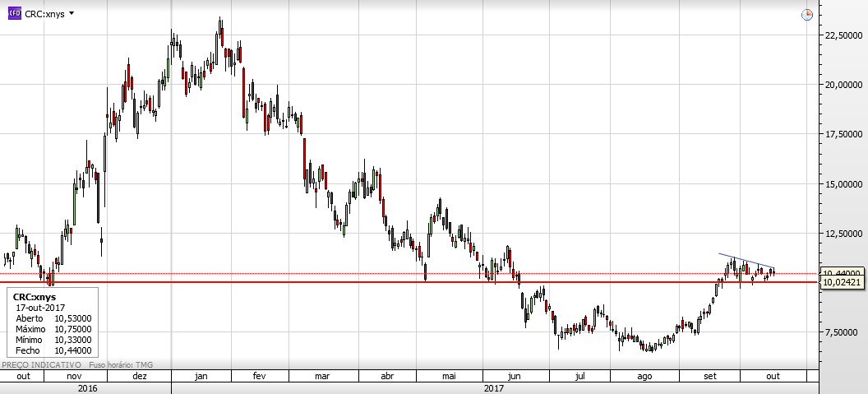Open the round clock icon in chart corner
This screenshot has width=868, height=394.
(807, 15)
